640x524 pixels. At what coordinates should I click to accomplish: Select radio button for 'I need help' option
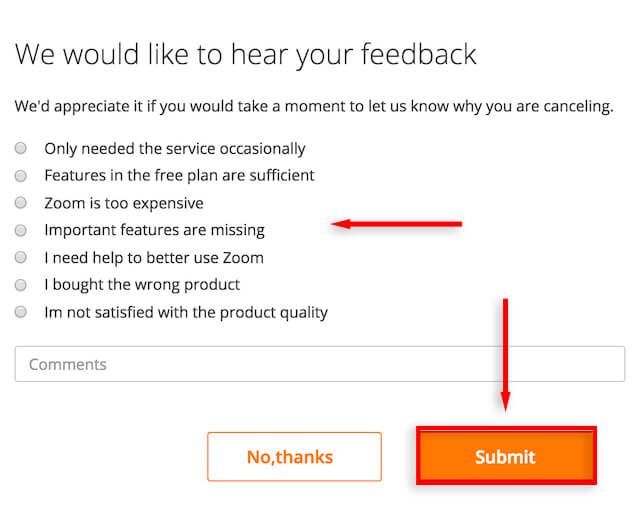(x=21, y=257)
